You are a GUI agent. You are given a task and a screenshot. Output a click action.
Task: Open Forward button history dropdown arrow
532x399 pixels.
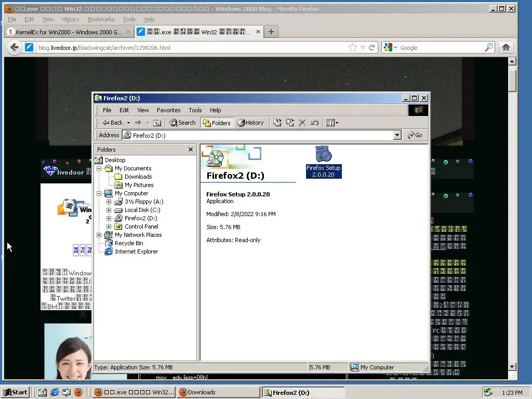click(x=148, y=123)
